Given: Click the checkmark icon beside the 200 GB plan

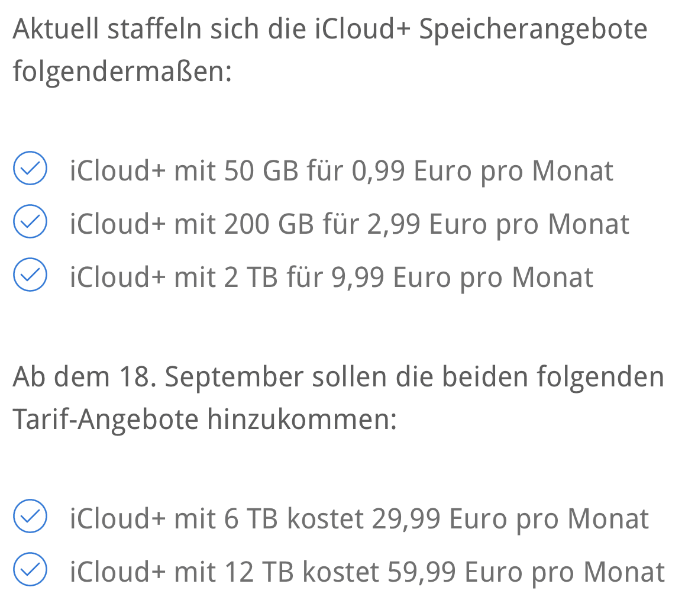Looking at the screenshot, I should point(30,221).
